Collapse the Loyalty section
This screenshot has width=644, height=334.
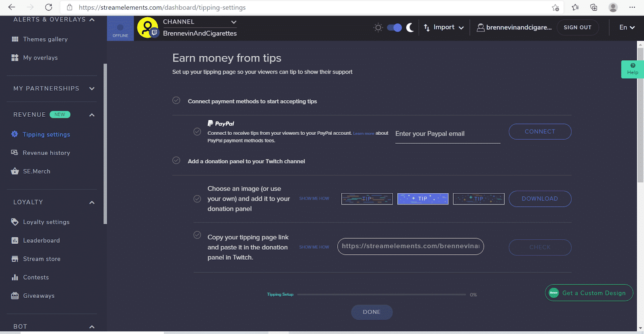pos(92,202)
